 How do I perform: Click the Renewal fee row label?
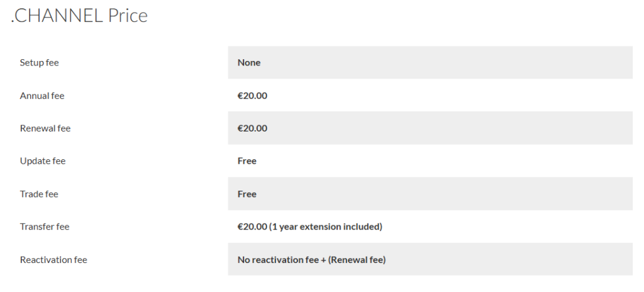[x=45, y=128]
